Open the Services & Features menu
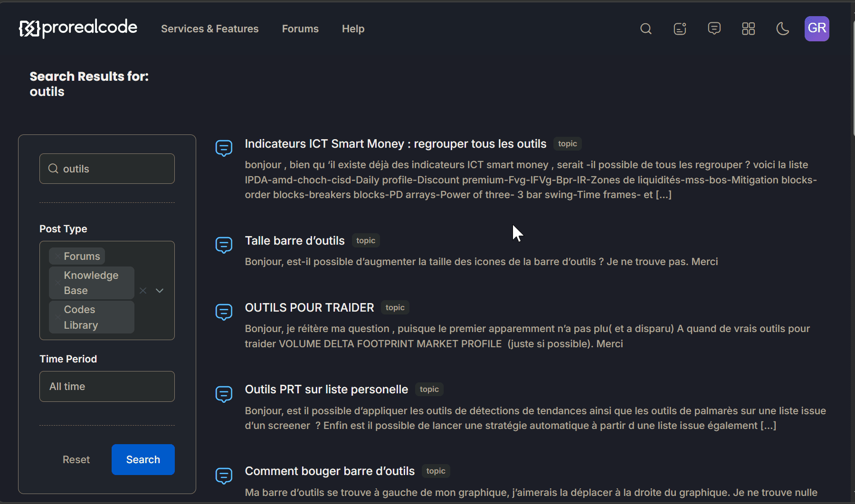 click(210, 29)
